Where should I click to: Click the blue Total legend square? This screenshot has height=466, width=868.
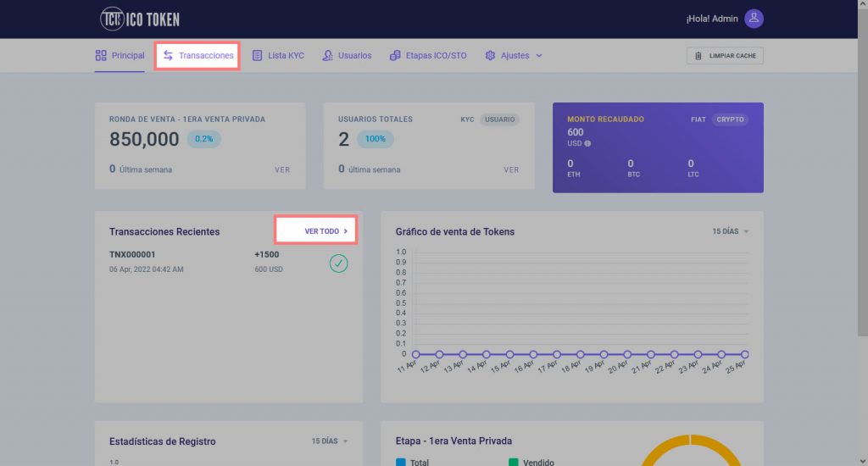401,462
